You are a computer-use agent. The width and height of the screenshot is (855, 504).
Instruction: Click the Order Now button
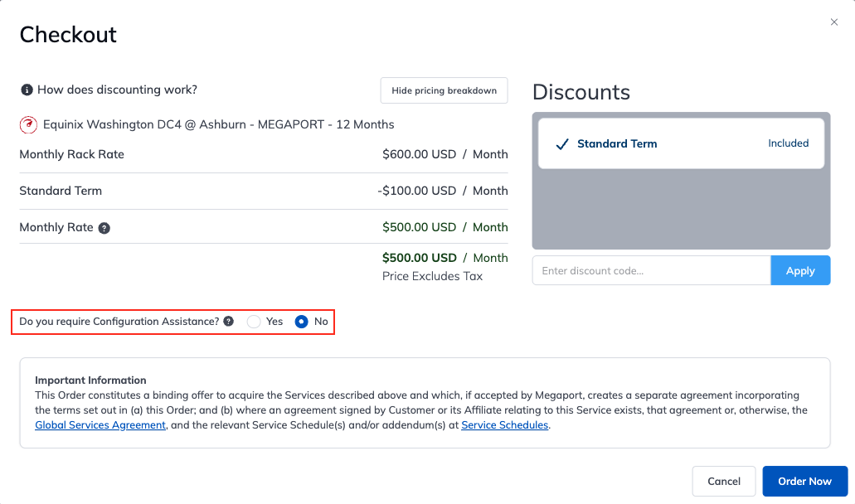tap(805, 481)
